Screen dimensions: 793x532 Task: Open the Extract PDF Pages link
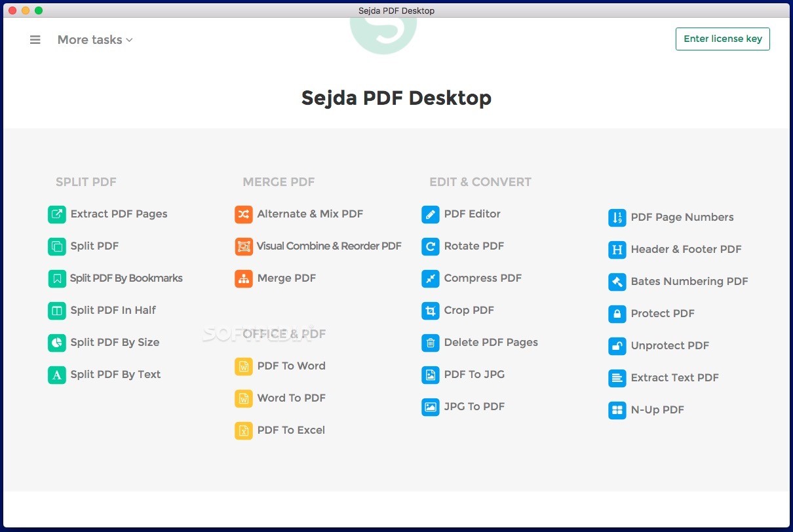(119, 214)
